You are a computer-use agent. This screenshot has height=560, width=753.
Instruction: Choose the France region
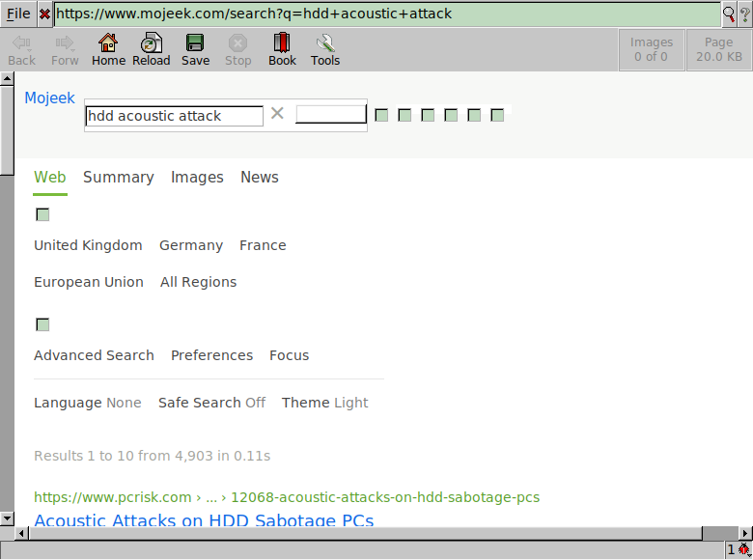click(263, 245)
